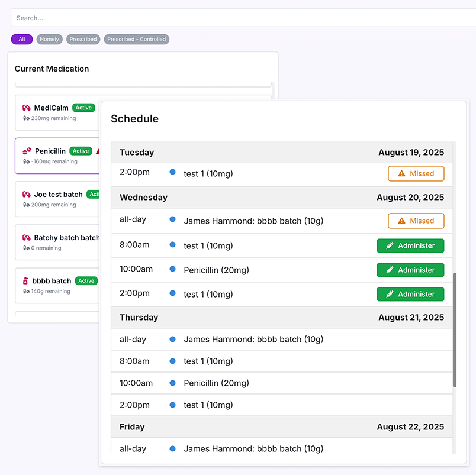This screenshot has width=476, height=475.
Task: Toggle the Homely filter chip
Action: coord(49,40)
